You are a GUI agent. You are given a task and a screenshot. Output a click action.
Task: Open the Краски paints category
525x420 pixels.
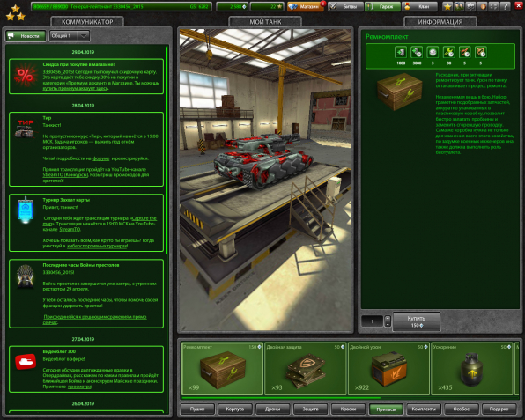(x=348, y=409)
